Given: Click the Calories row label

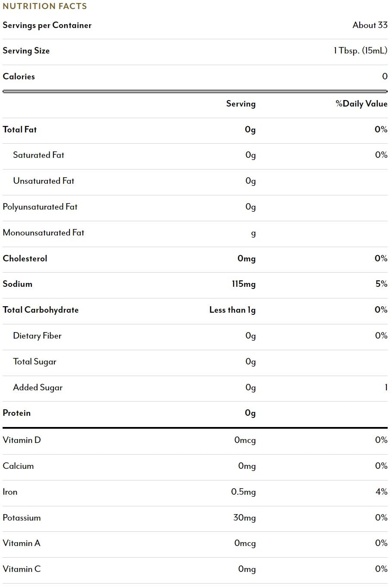Looking at the screenshot, I should [x=19, y=77].
